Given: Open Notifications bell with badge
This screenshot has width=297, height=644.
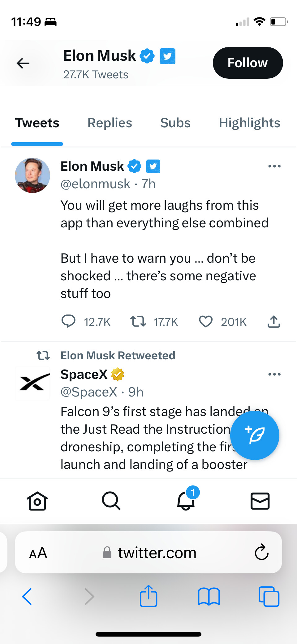Looking at the screenshot, I should tap(186, 500).
